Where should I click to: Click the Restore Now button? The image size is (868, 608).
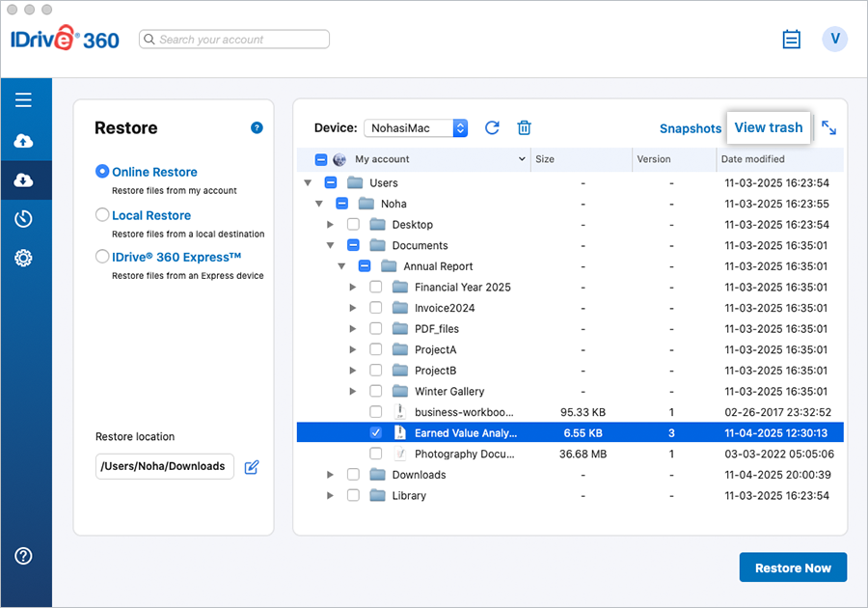click(792, 567)
